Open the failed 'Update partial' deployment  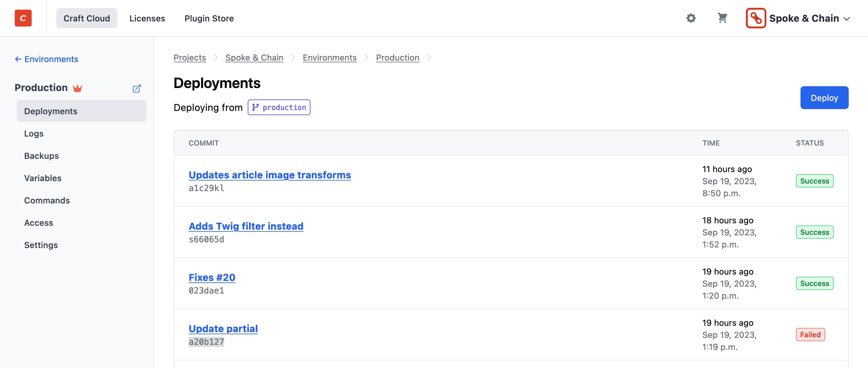click(x=223, y=329)
